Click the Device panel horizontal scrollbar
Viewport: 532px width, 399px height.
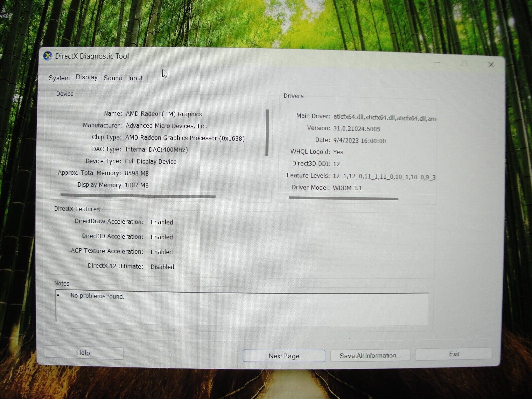pos(138,196)
